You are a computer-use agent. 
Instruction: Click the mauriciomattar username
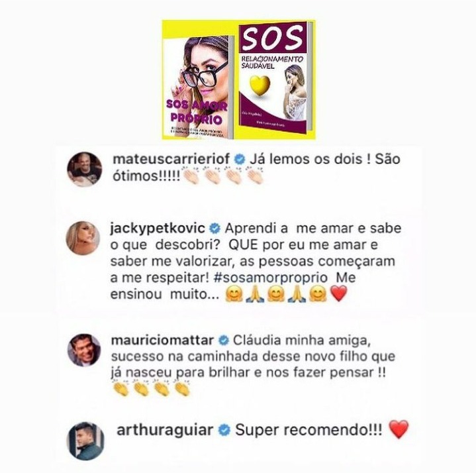click(162, 341)
